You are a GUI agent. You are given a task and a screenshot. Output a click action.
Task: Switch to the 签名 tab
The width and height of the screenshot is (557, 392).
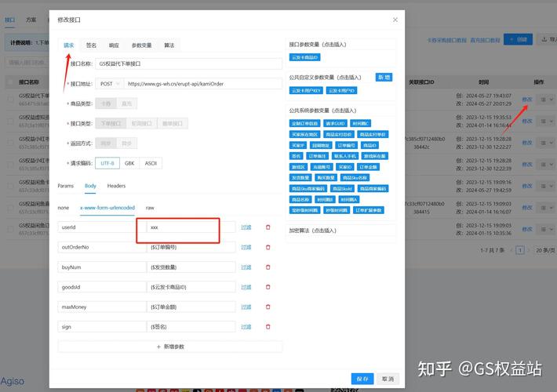[92, 45]
